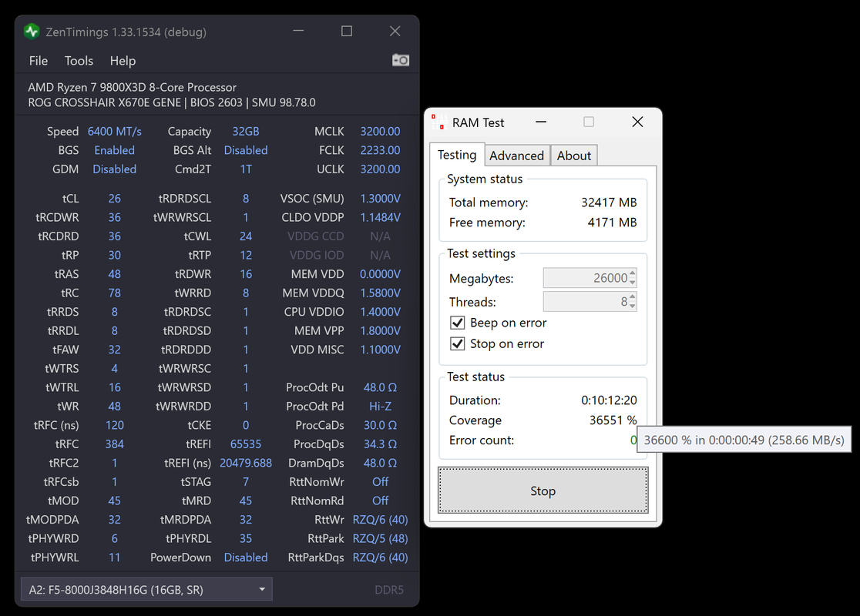Stop the running RAM test
Viewport: 860px width, 616px height.
[543, 490]
